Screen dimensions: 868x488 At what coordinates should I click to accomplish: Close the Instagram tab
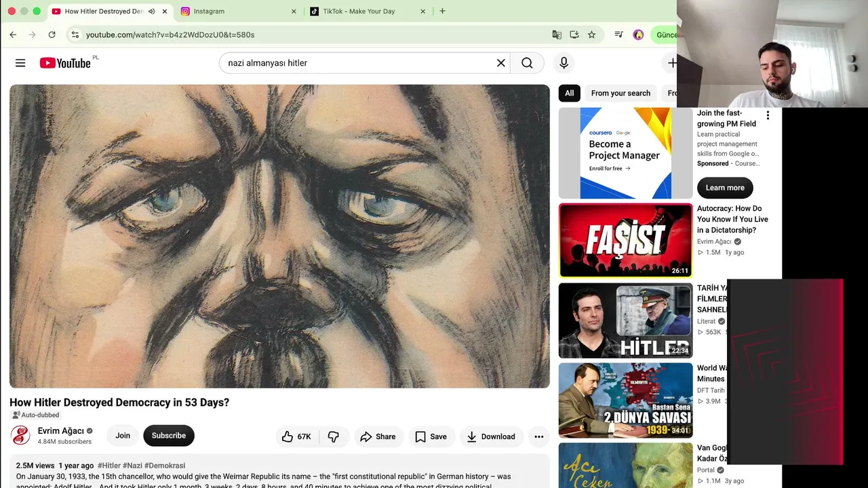click(x=294, y=12)
